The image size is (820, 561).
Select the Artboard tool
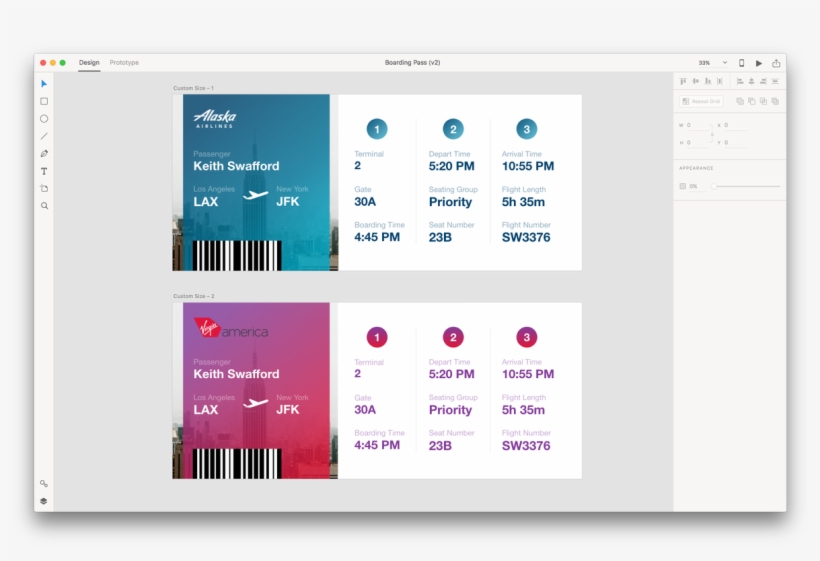pos(44,188)
